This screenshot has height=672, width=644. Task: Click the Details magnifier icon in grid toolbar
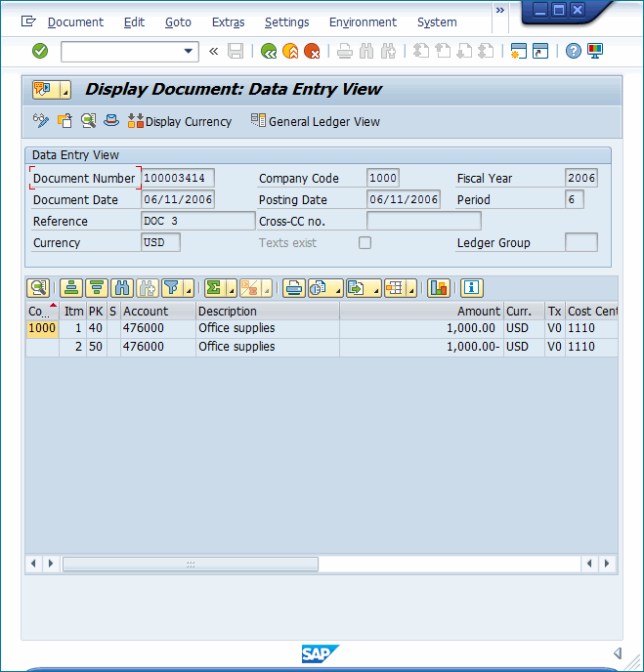pos(38,288)
